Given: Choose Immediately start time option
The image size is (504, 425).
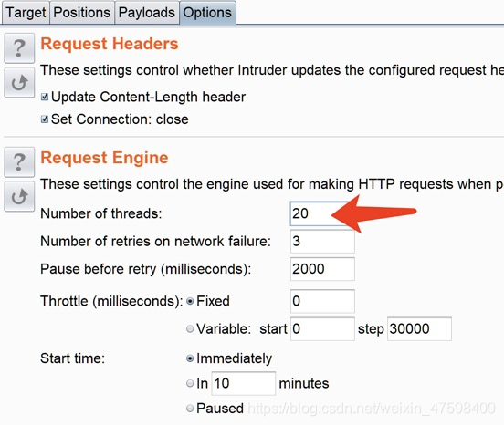Looking at the screenshot, I should pyautogui.click(x=190, y=358).
